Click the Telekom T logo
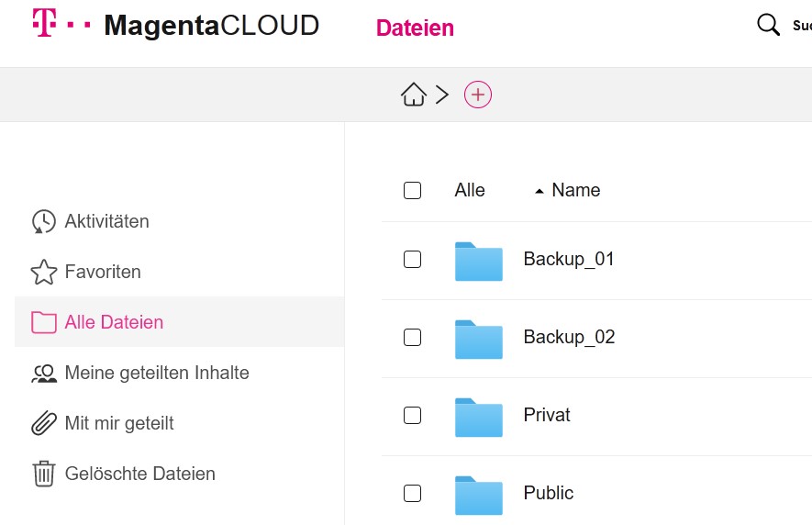The image size is (812, 525). pos(43,24)
